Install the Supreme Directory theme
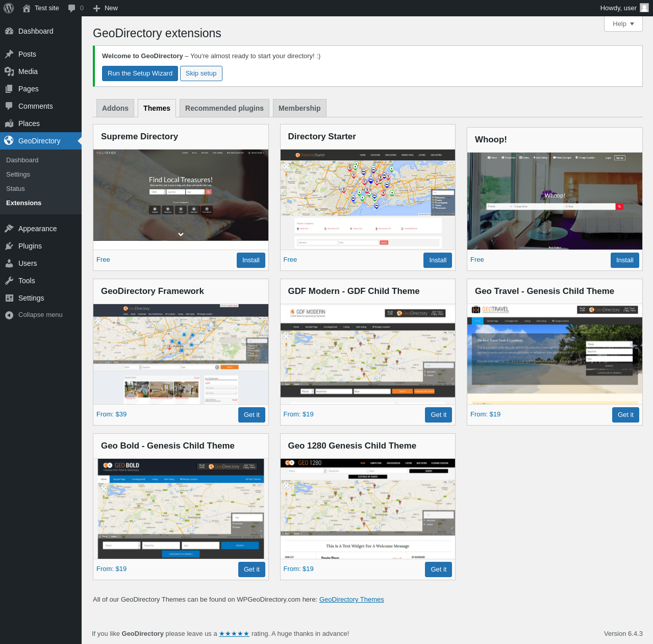This screenshot has width=653, height=644. (x=250, y=260)
